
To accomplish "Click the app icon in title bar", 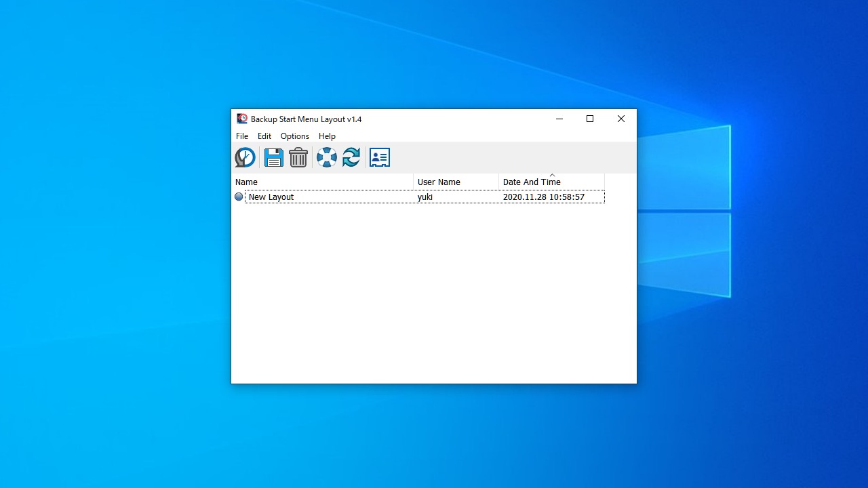I will [x=242, y=119].
